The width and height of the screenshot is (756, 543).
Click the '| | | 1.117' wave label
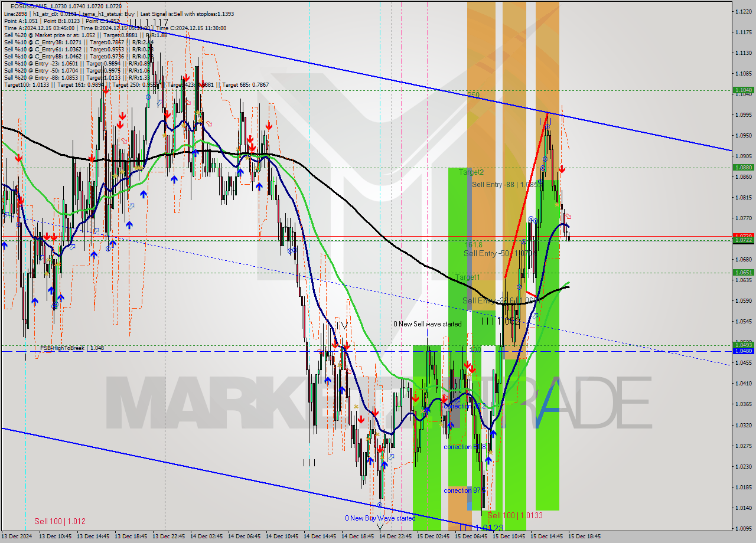(149, 22)
